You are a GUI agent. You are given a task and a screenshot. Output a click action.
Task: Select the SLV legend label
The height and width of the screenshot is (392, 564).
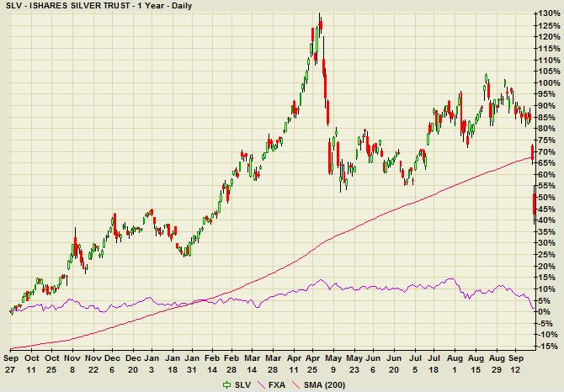point(242,384)
